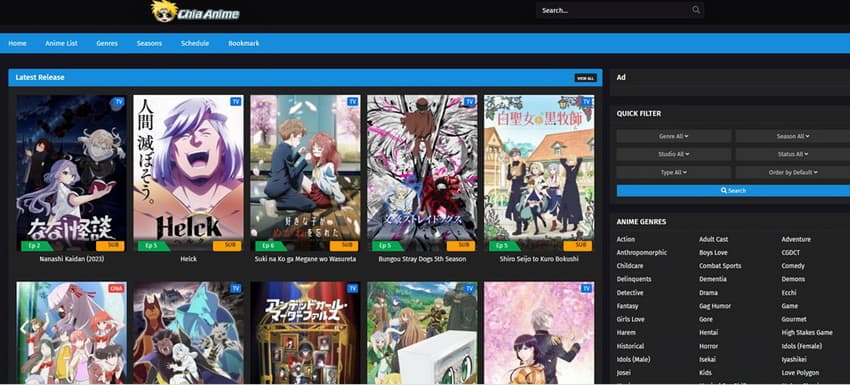The image size is (850, 385).
Task: Open the Genres menu item
Action: [x=107, y=43]
